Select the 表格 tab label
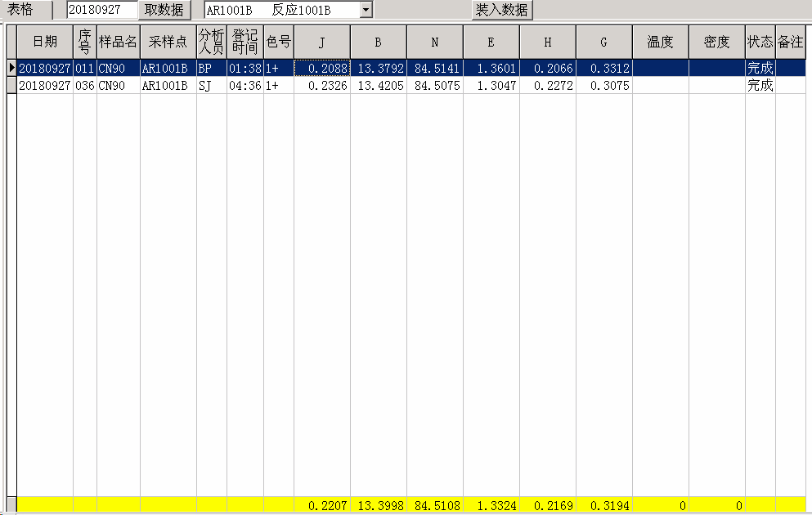 click(21, 10)
